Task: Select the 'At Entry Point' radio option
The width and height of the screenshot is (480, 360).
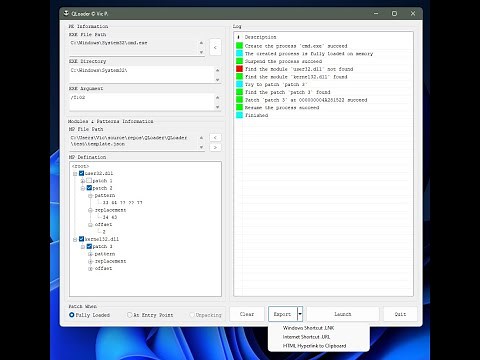Action: pos(129,315)
